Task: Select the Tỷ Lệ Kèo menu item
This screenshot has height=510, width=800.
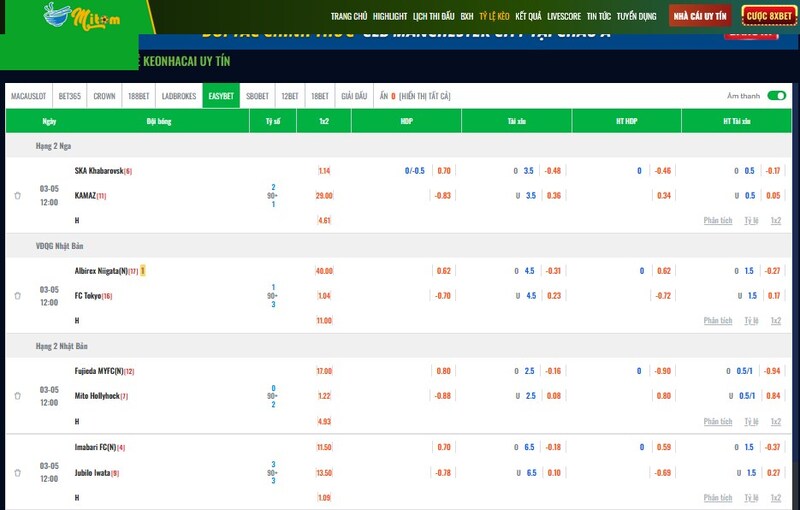Action: (494, 16)
